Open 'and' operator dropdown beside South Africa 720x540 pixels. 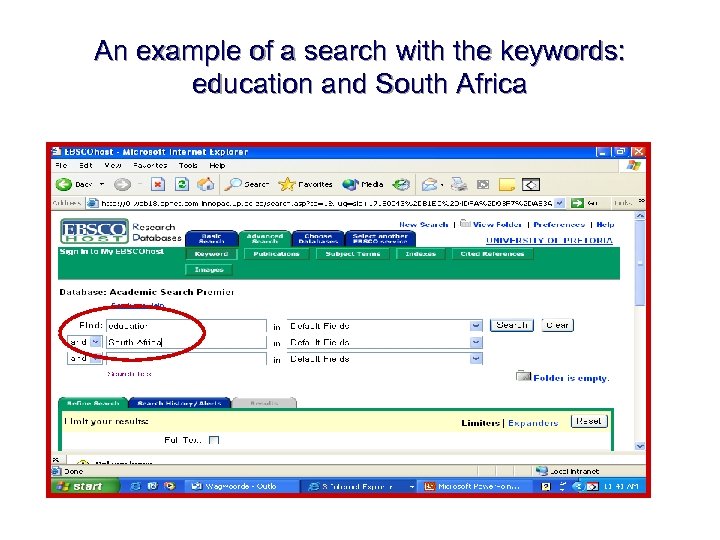[96, 342]
